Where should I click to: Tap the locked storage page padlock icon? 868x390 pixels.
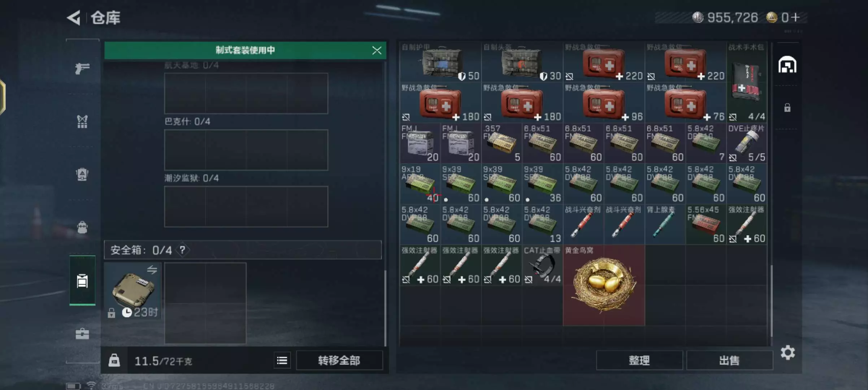(787, 108)
